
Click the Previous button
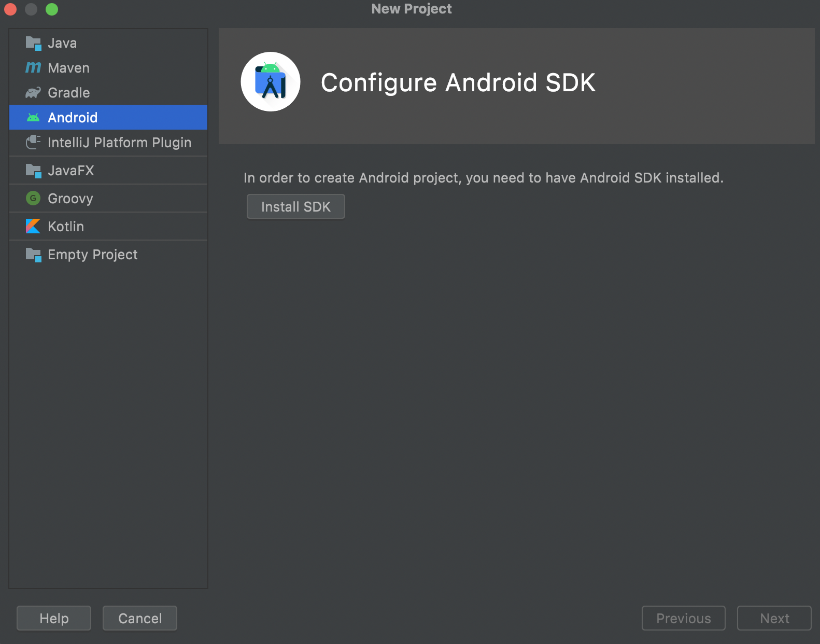pyautogui.click(x=684, y=618)
